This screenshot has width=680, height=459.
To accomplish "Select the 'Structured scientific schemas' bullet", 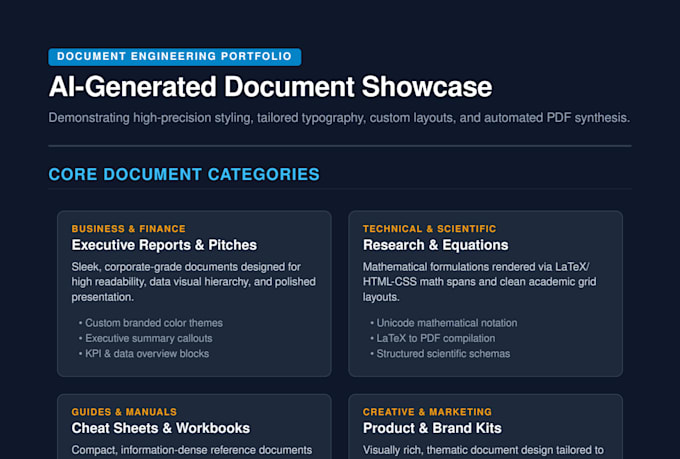I will (x=440, y=354).
